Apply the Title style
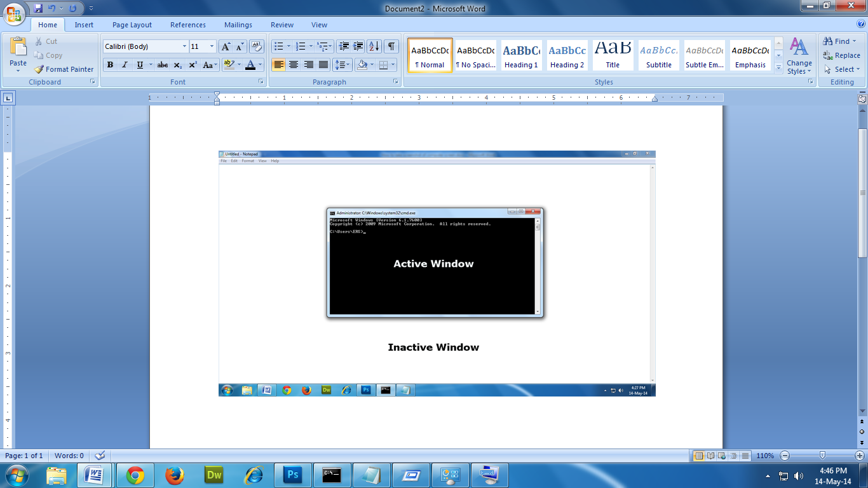Image resolution: width=868 pixels, height=488 pixels. coord(613,55)
